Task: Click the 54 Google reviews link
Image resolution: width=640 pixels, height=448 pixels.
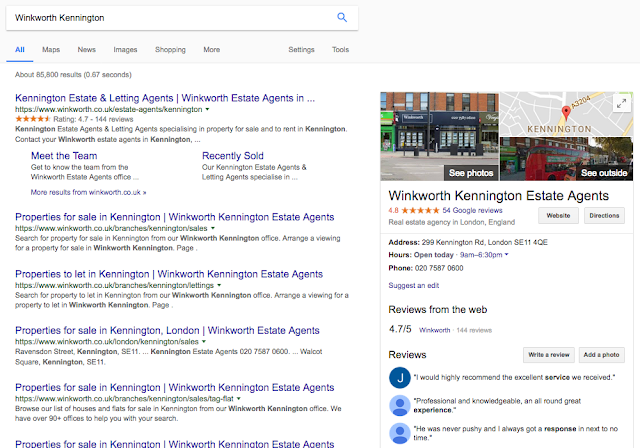Action: (472, 211)
